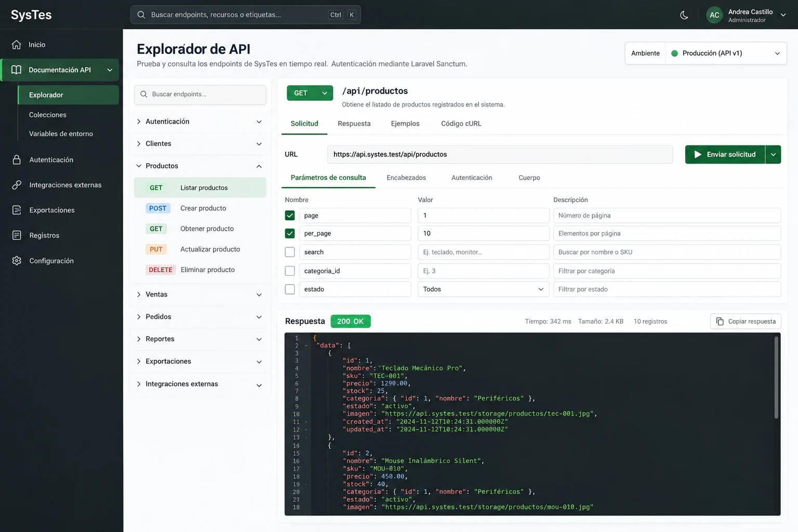Click the per_page value field

483,233
